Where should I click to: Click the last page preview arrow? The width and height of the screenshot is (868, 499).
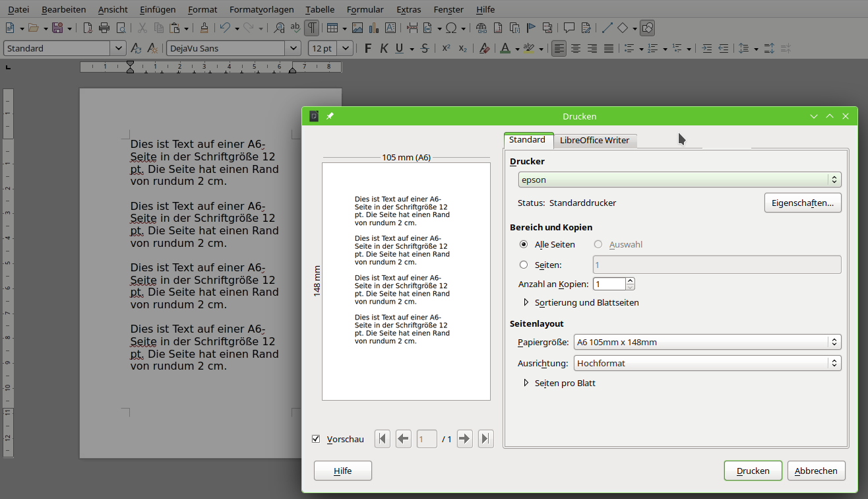pyautogui.click(x=486, y=439)
